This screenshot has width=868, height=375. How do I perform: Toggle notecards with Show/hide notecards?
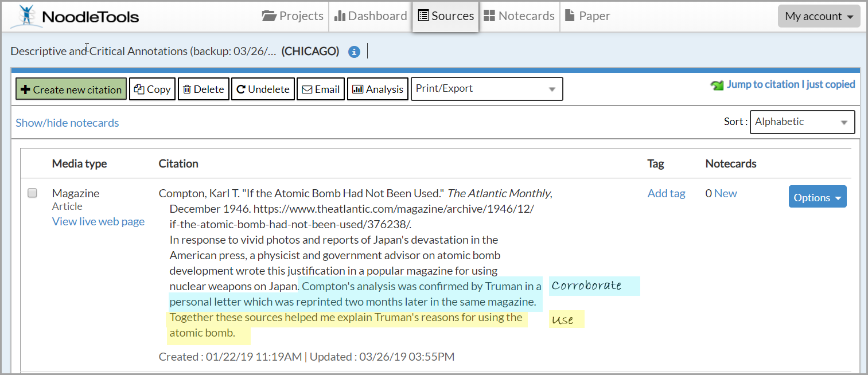67,122
